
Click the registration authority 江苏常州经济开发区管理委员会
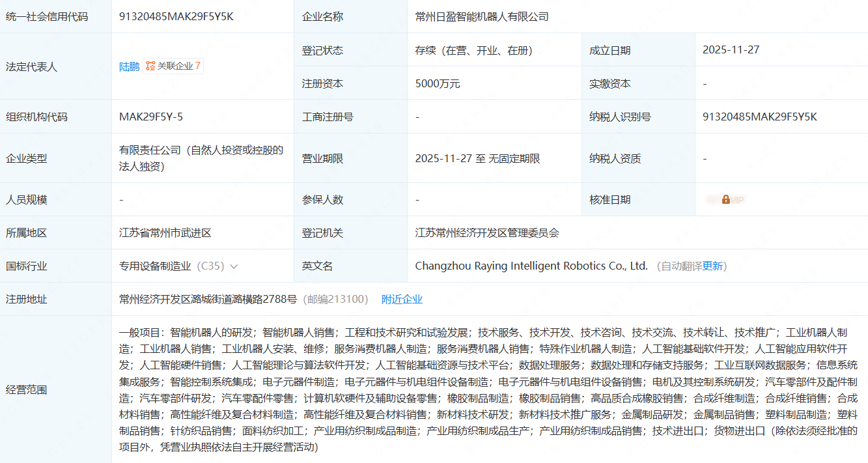[x=487, y=233]
